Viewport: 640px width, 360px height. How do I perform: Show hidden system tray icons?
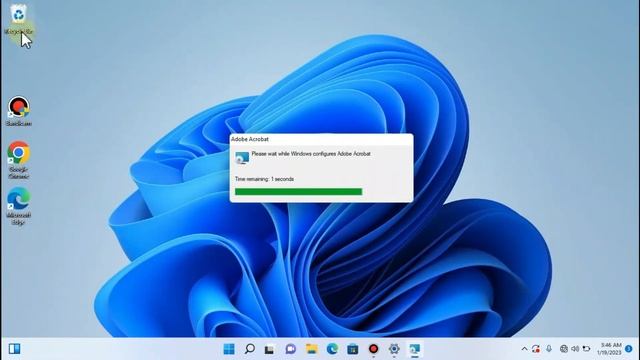(x=524, y=349)
